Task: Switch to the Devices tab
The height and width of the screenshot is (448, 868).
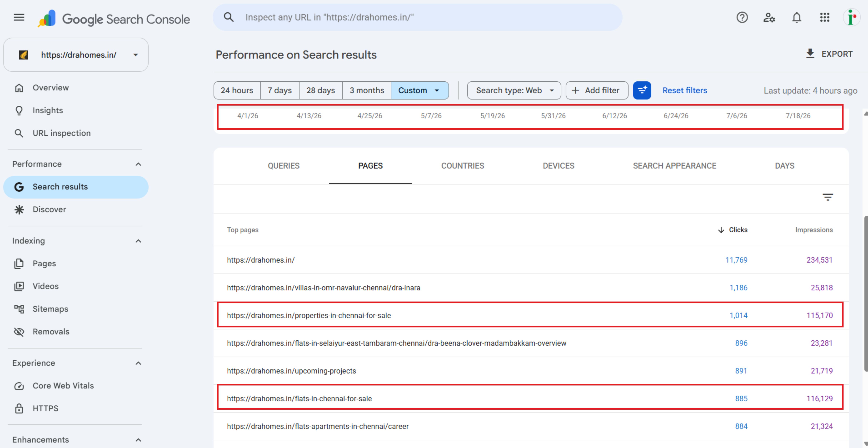Action: coord(558,166)
